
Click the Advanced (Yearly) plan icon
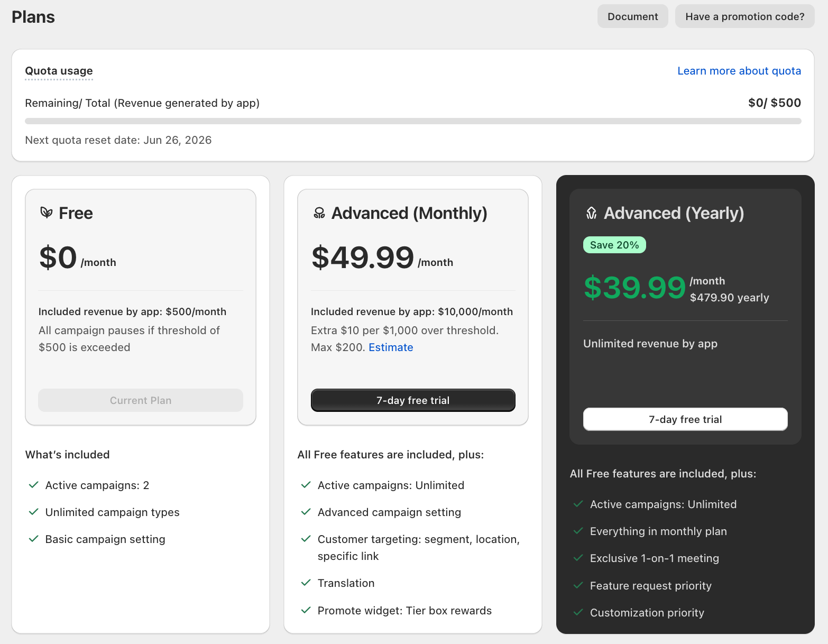coord(592,213)
